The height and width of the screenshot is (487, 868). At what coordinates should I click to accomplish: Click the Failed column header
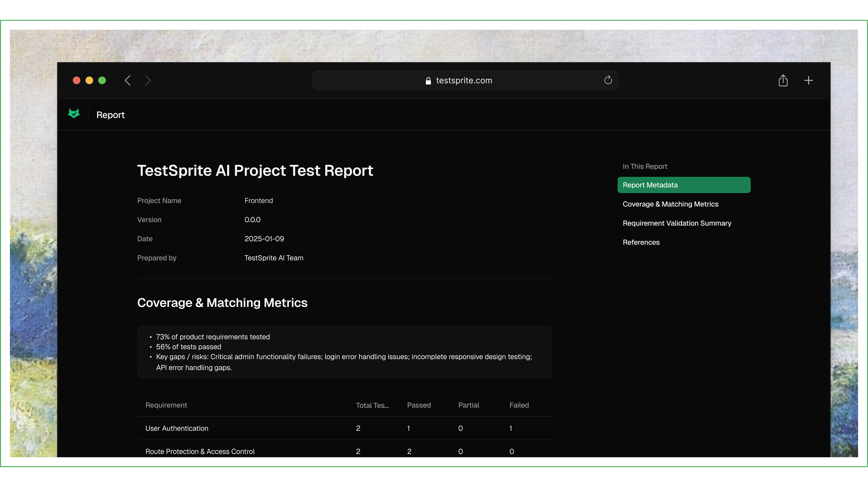coord(519,405)
